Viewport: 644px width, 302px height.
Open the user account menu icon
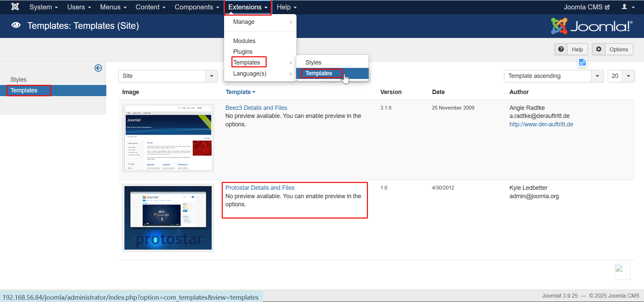[628, 7]
